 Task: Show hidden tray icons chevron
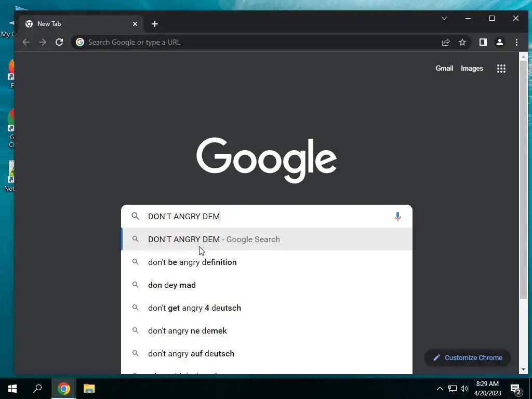pyautogui.click(x=440, y=389)
